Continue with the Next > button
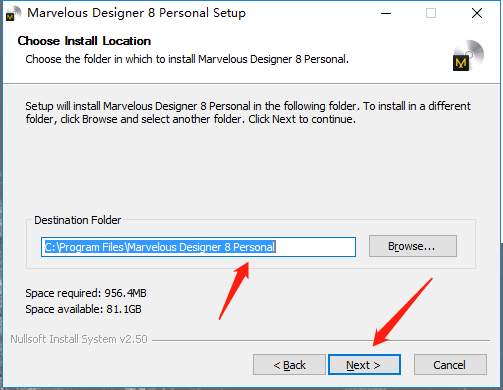The height and width of the screenshot is (390, 503). (x=364, y=365)
